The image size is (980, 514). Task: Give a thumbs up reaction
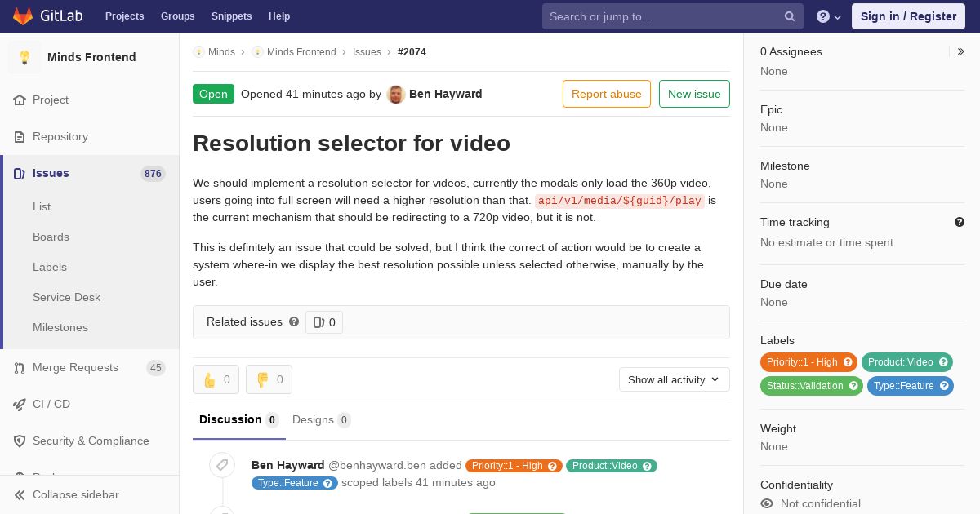coord(216,379)
